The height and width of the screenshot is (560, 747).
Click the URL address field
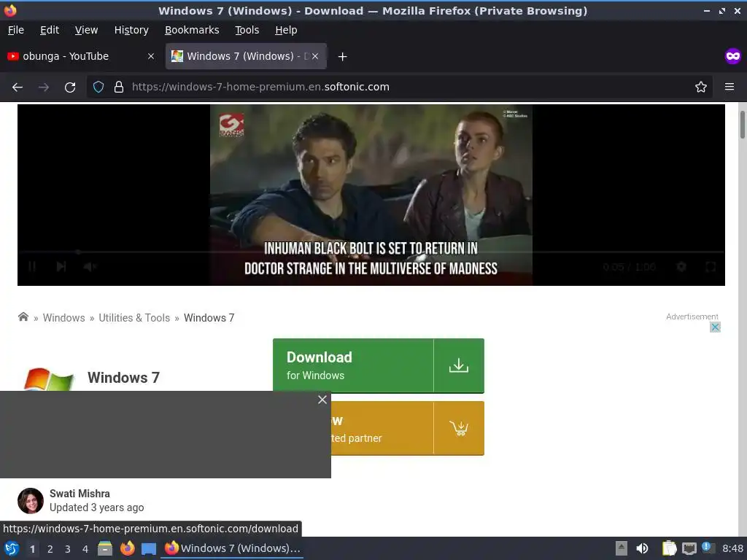pyautogui.click(x=400, y=87)
